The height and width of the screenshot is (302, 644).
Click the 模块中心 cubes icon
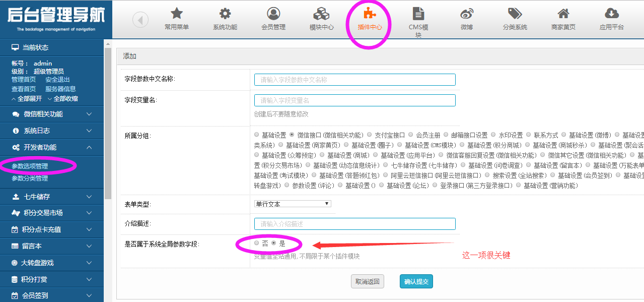321,14
